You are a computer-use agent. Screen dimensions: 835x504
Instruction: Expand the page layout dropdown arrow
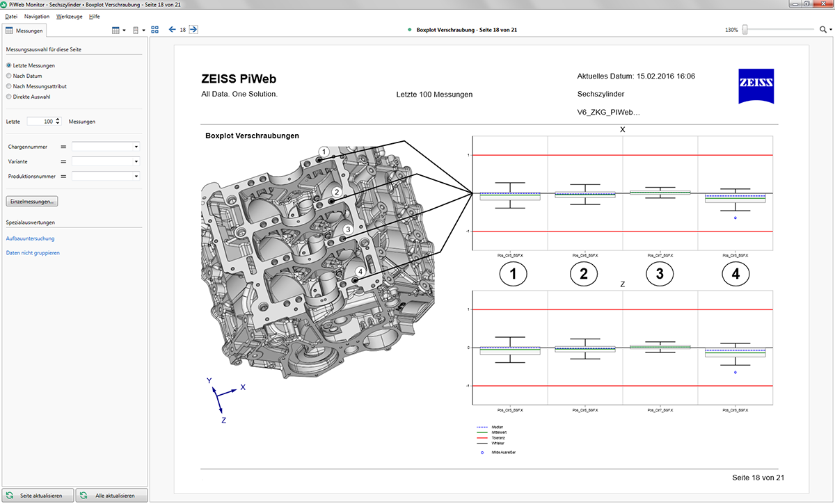143,31
